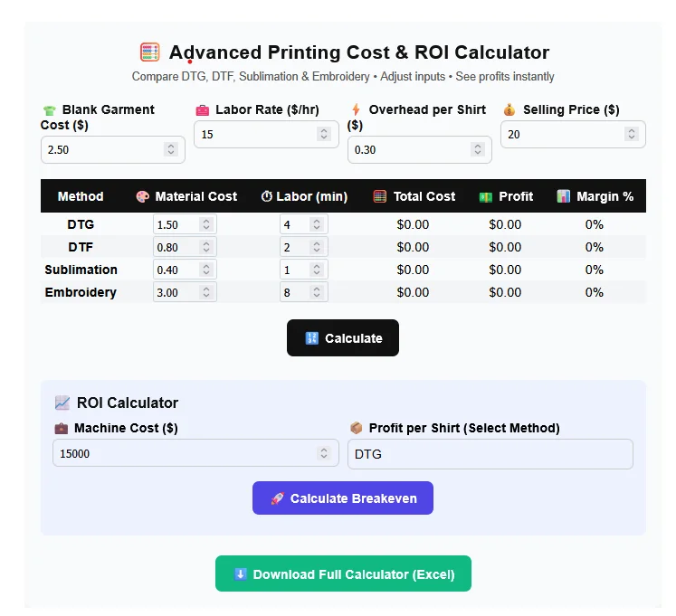Adjust the Labor Rate stepper arrows

(324, 134)
